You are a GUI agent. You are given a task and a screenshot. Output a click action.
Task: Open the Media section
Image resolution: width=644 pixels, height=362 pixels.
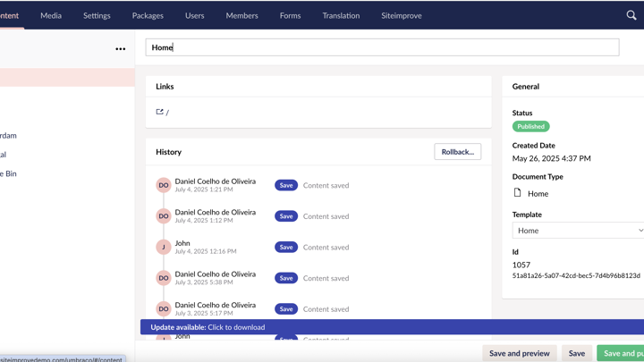51,15
